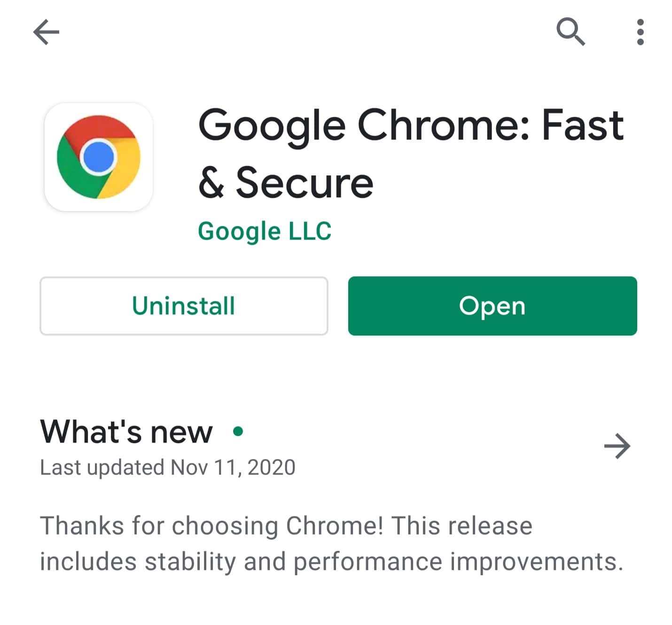Tap the green Open button
The image size is (672, 625).
pyautogui.click(x=492, y=306)
